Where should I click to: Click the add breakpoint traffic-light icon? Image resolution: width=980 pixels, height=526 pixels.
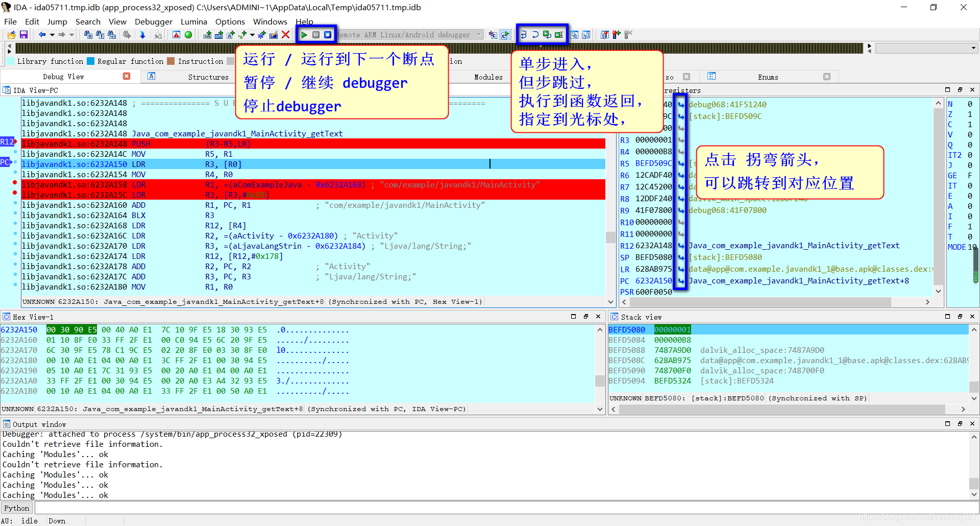(617, 35)
